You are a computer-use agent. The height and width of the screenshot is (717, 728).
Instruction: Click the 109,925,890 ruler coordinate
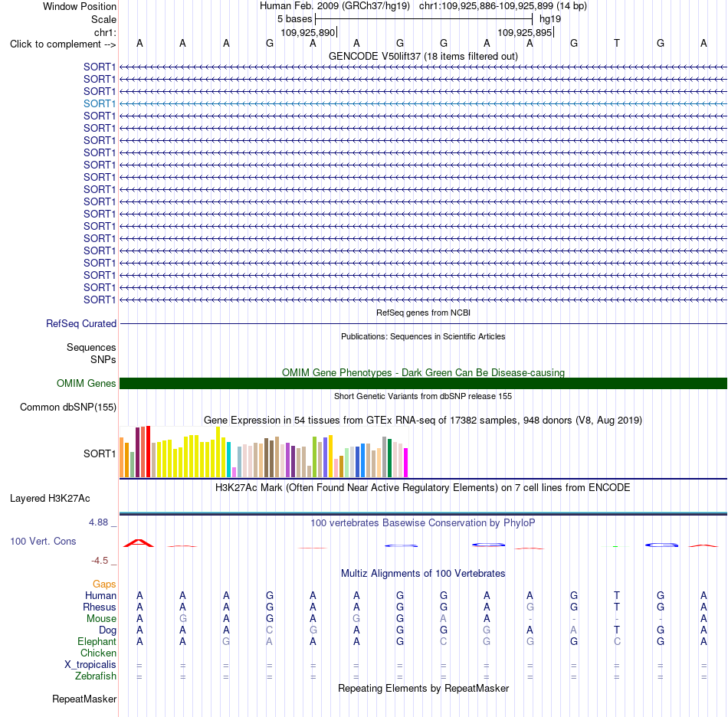tap(307, 32)
